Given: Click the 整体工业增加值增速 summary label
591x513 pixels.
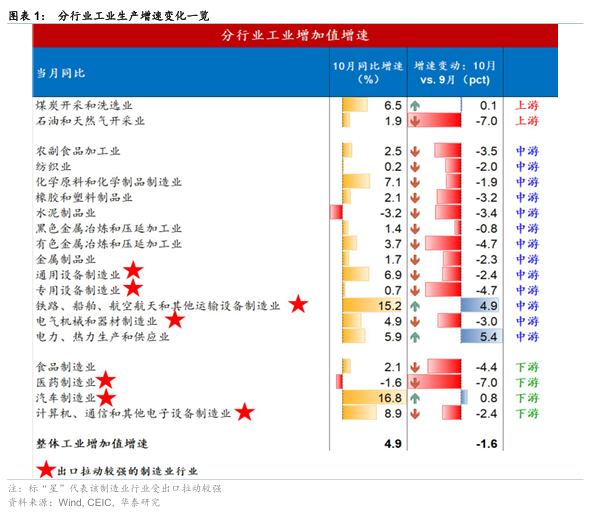Looking at the screenshot, I should tap(92, 444).
